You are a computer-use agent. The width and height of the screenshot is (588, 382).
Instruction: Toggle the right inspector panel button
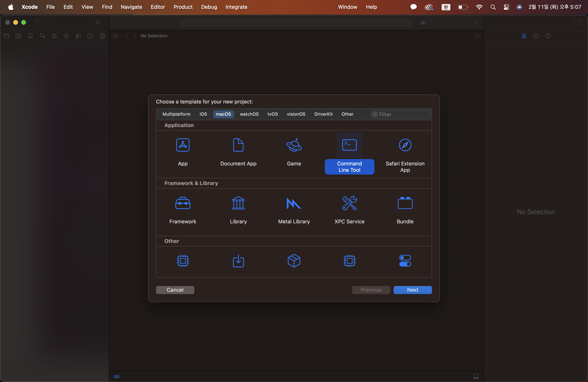(578, 22)
